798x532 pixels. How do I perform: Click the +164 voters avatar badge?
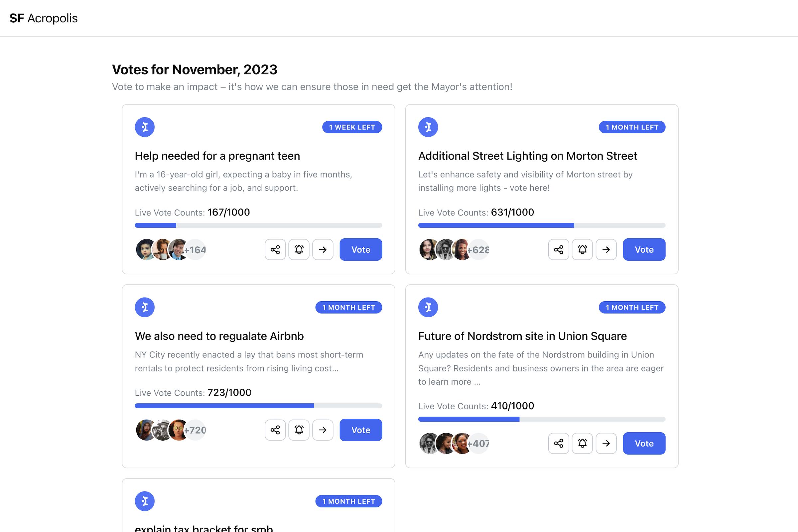pos(196,250)
